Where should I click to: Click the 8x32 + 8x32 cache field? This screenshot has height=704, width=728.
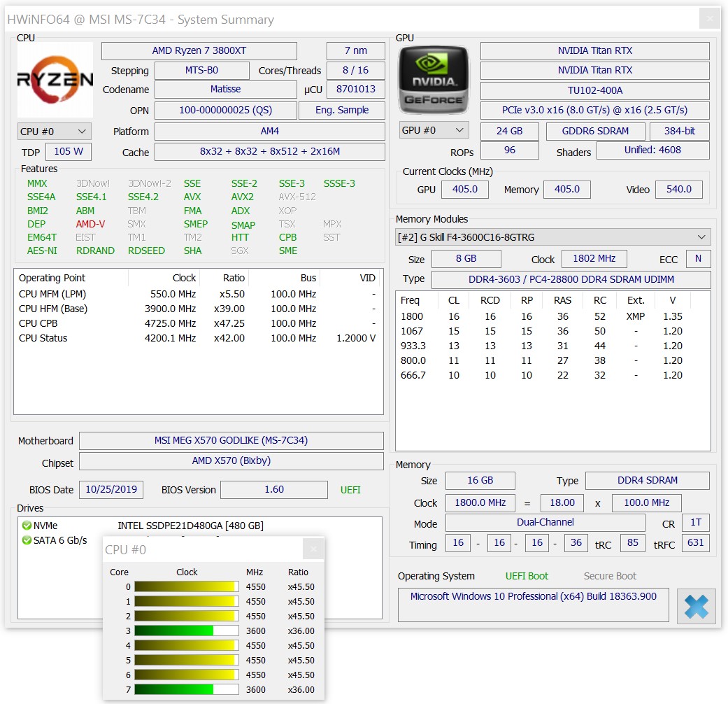[x=270, y=152]
